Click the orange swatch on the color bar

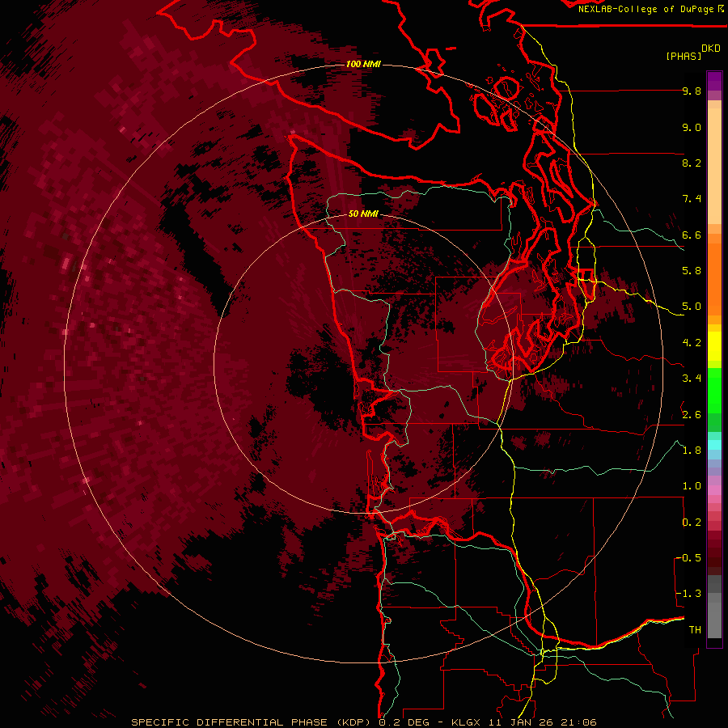pos(714,278)
